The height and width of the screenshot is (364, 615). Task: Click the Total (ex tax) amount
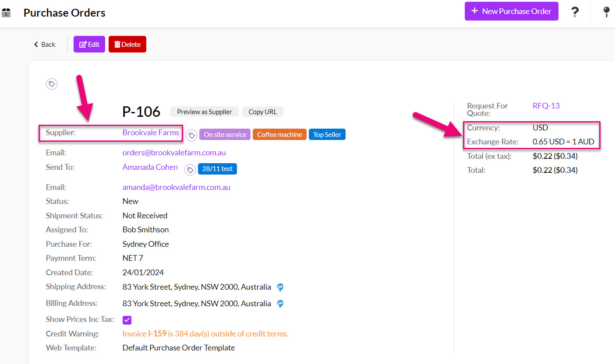coord(555,156)
